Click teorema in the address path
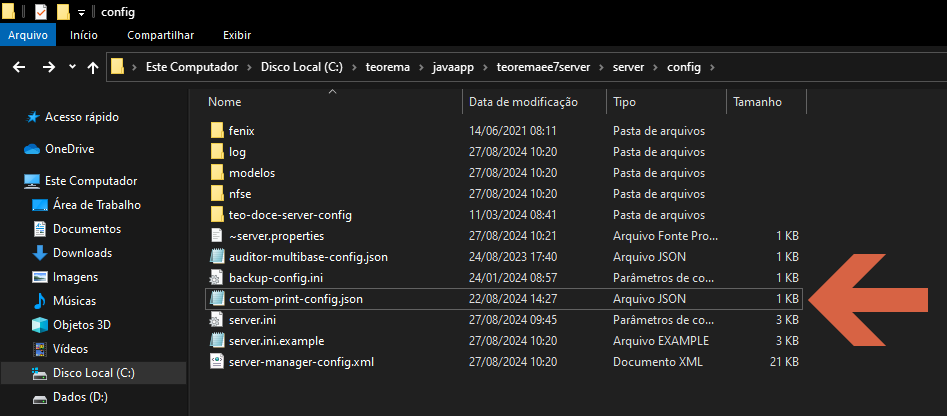947x416 pixels. [x=388, y=67]
